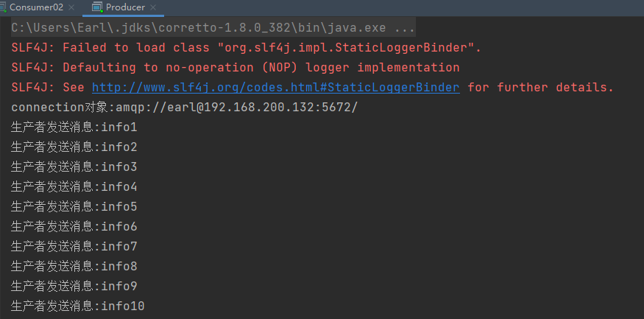
Task: Click the Producer tab's run configuration icon
Action: pos(97,7)
